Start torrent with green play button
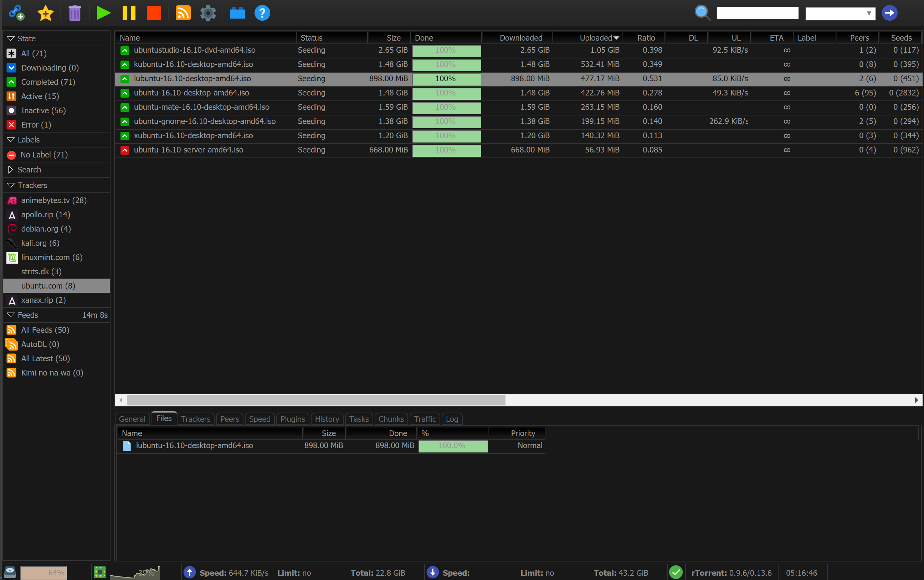Viewport: 924px width, 580px height. pos(103,13)
